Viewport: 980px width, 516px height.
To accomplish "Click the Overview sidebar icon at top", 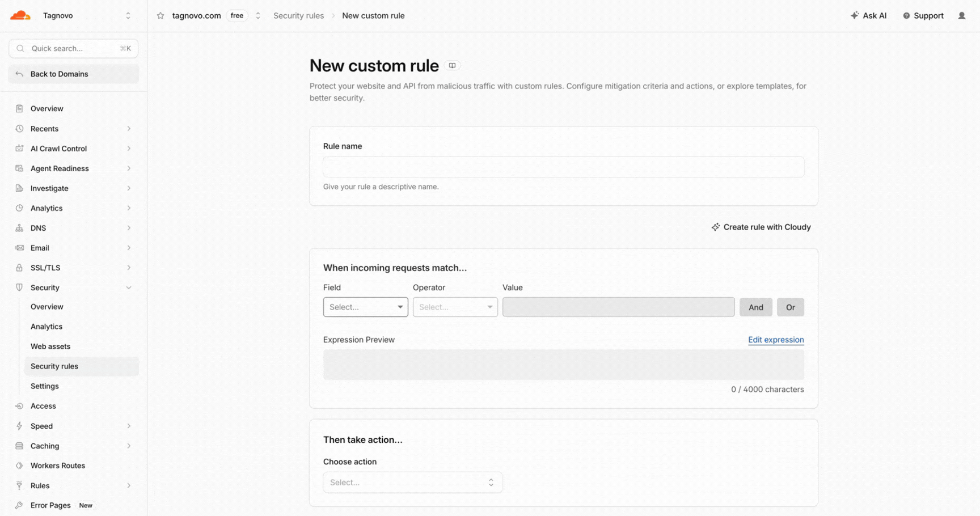I will tap(19, 108).
